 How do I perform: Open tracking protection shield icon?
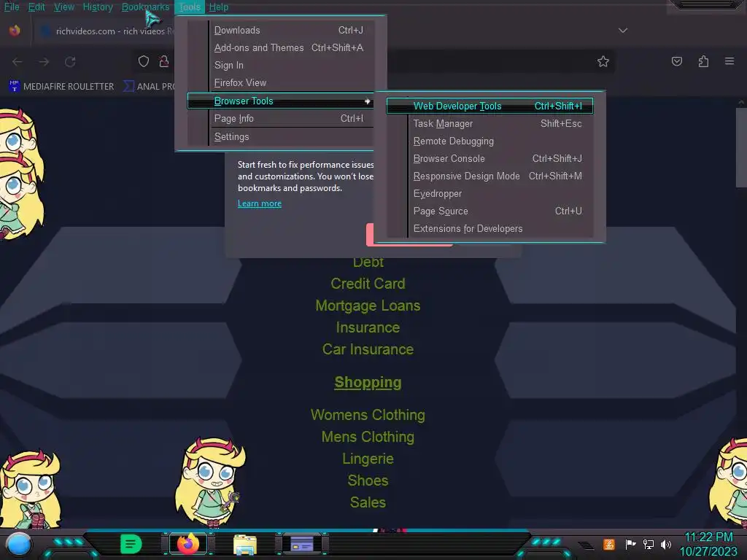[144, 61]
